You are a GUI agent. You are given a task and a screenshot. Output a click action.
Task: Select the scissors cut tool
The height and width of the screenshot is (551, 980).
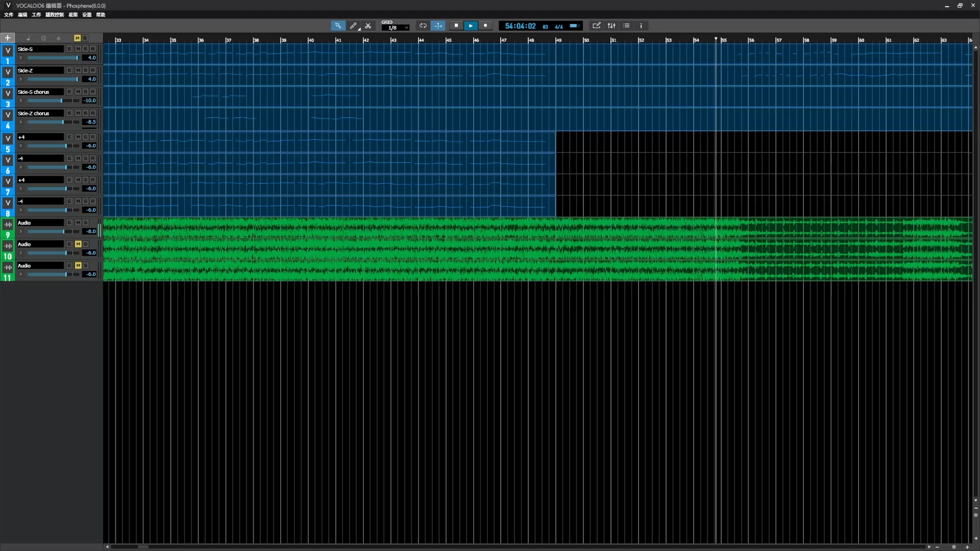[x=368, y=26]
